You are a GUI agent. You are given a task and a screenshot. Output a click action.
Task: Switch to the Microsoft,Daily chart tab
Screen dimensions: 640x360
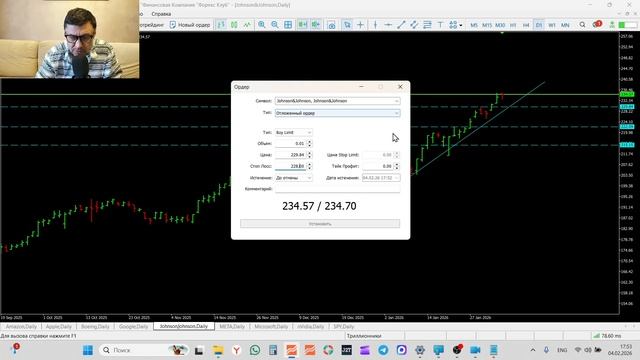click(271, 327)
